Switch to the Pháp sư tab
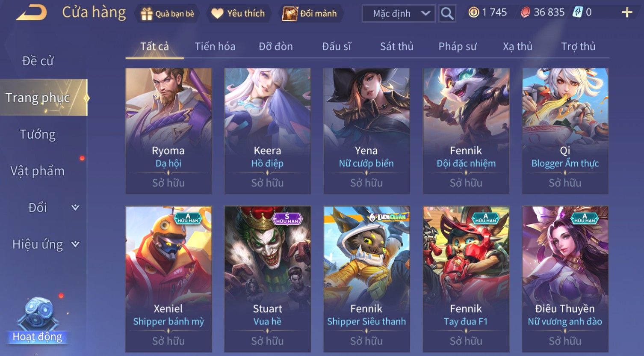This screenshot has height=356, width=644. [457, 46]
